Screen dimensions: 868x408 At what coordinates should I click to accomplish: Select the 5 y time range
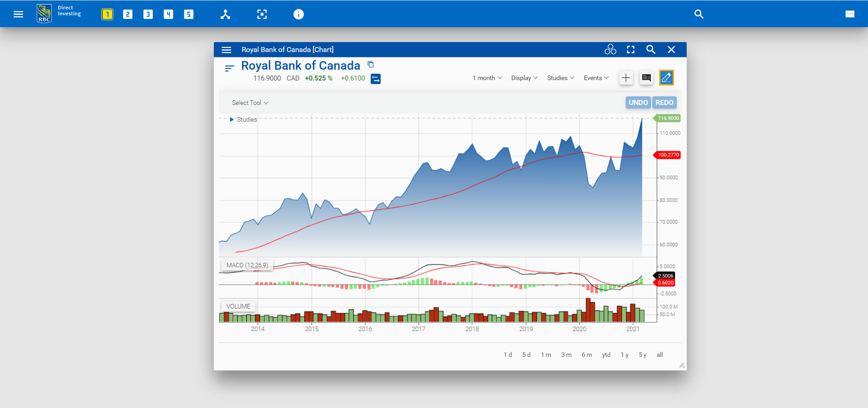[642, 355]
